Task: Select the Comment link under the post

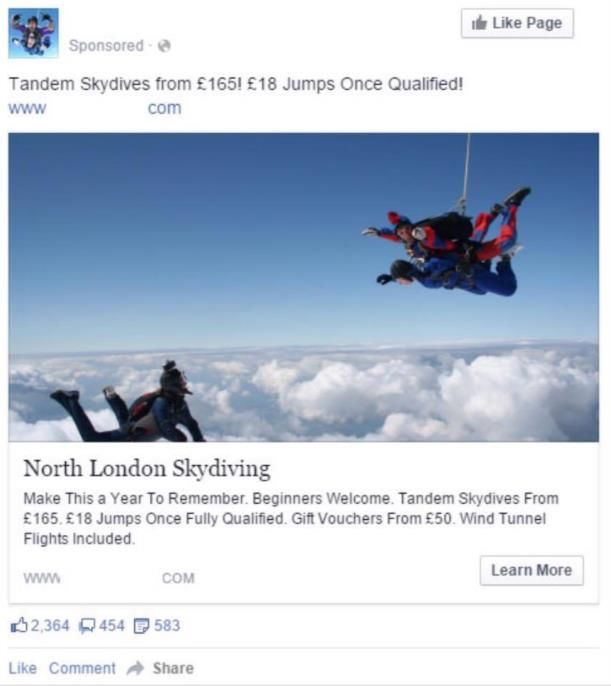Action: click(82, 668)
